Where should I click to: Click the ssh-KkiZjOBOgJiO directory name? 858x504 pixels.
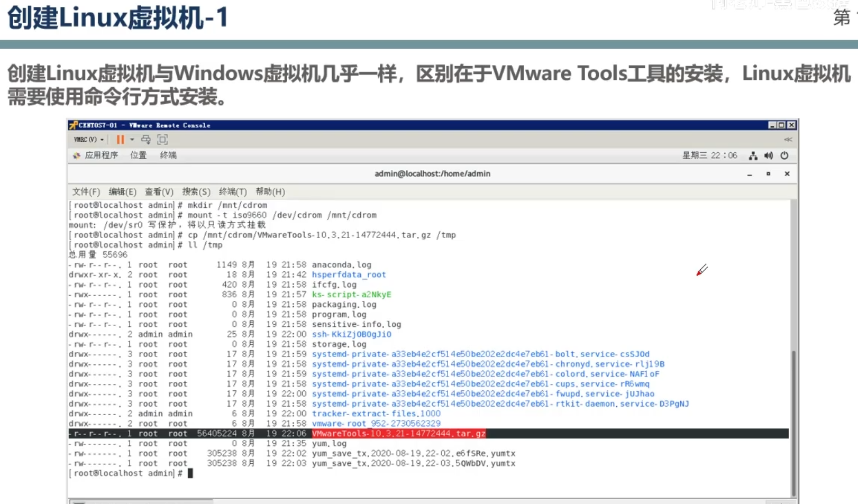(352, 334)
